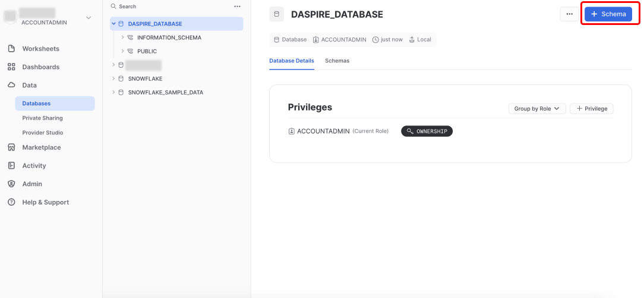The image size is (644, 298).
Task: Open the Marketplace section
Action: point(42,148)
